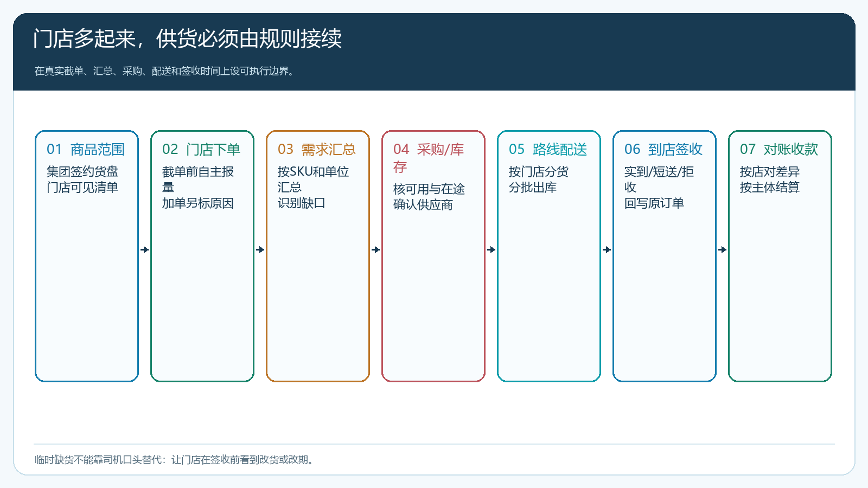Select the 01 商品范围 card heading
Screen dimensions: 868x488
coord(86,150)
